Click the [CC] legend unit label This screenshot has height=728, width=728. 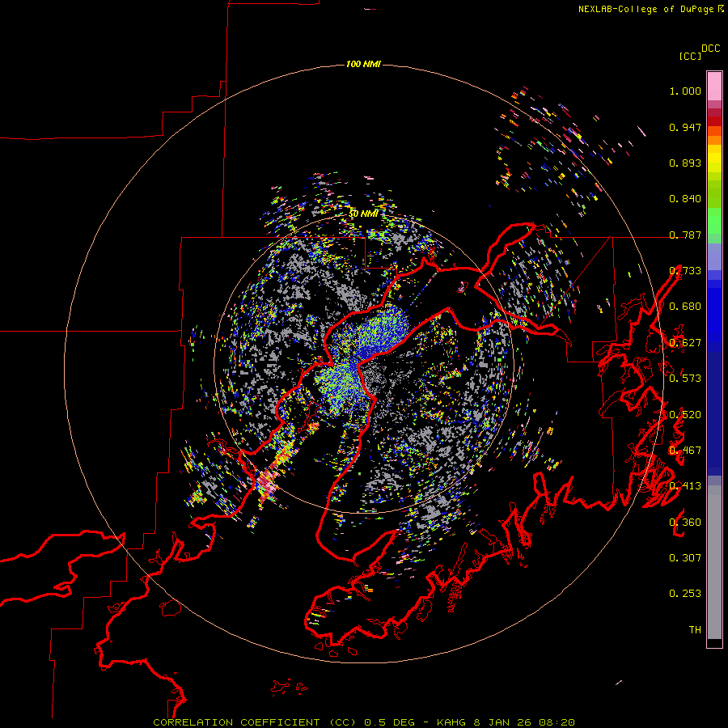[690, 56]
